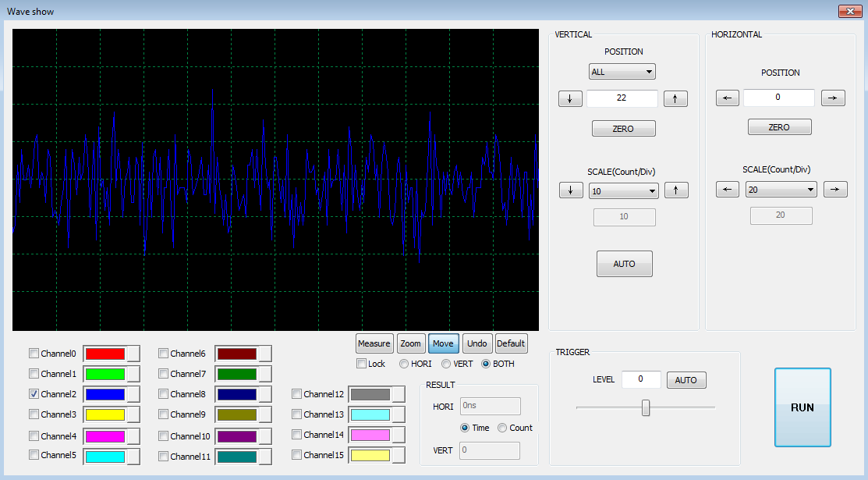Increase vertical scale with up arrow
Screen dimensions: 868x480
pyautogui.click(x=675, y=190)
